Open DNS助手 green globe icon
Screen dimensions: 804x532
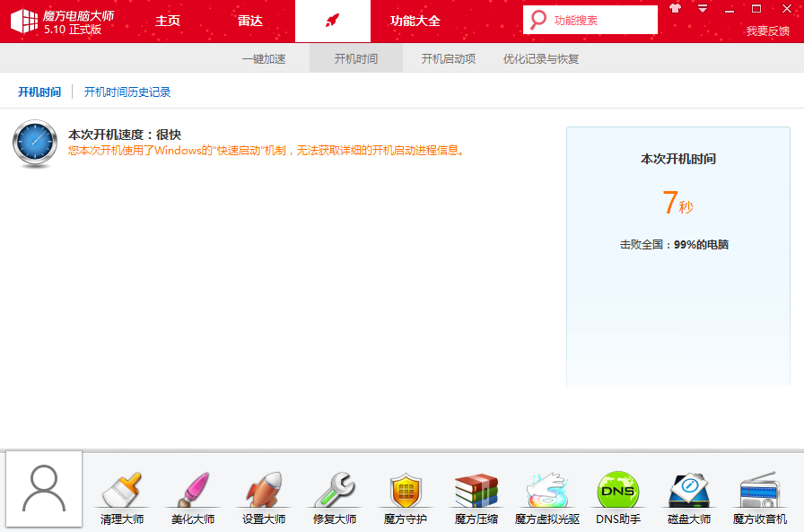[x=618, y=498]
